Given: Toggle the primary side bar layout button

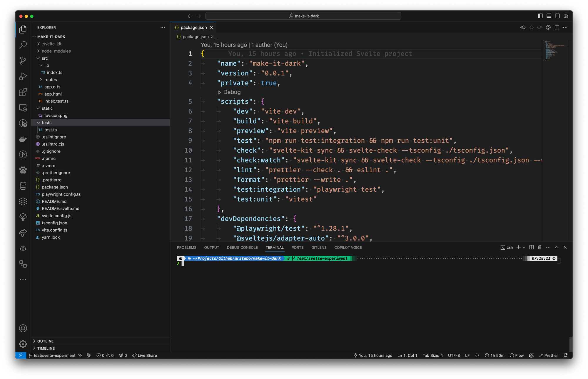Looking at the screenshot, I should click(540, 16).
